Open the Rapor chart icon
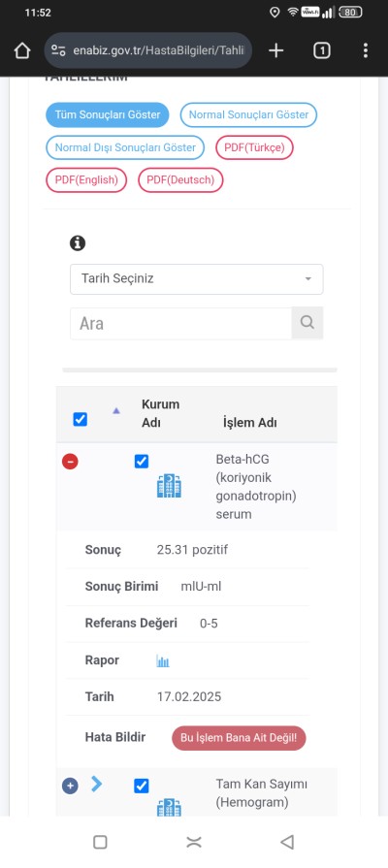The image size is (388, 868). (163, 660)
